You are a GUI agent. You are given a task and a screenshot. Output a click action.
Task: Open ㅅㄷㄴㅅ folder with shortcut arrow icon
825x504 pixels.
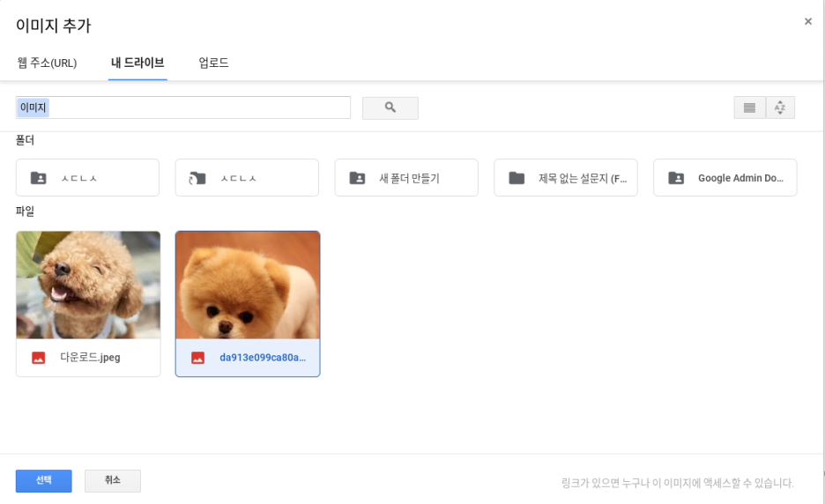[247, 178]
